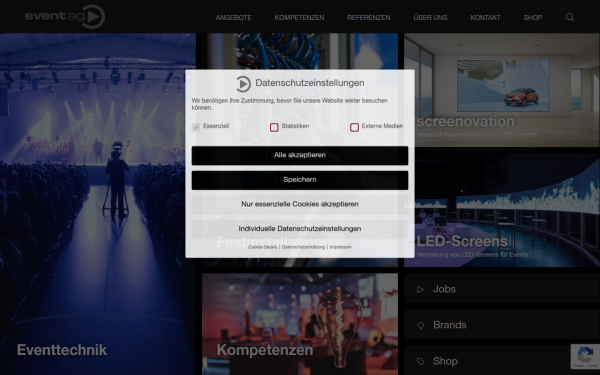Click the Datenschutzeinstellungen heading
Screen dimensions: 600x375
[x=310, y=83]
